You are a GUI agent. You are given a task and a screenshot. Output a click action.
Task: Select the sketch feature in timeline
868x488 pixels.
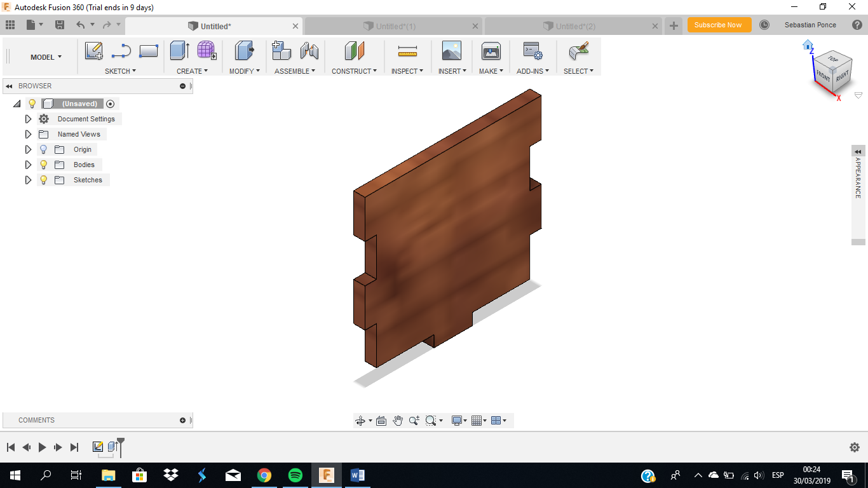[x=98, y=447]
